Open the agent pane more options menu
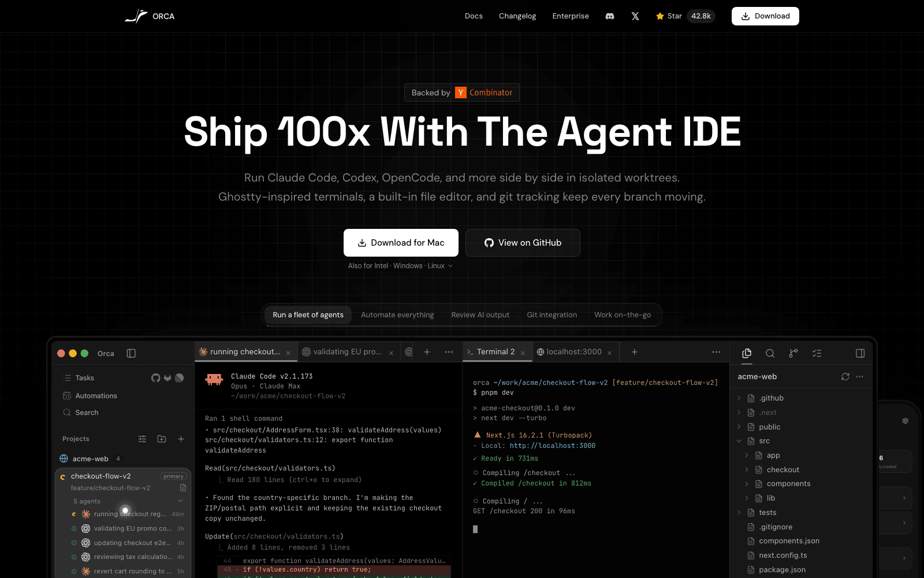The height and width of the screenshot is (578, 924). 449,352
